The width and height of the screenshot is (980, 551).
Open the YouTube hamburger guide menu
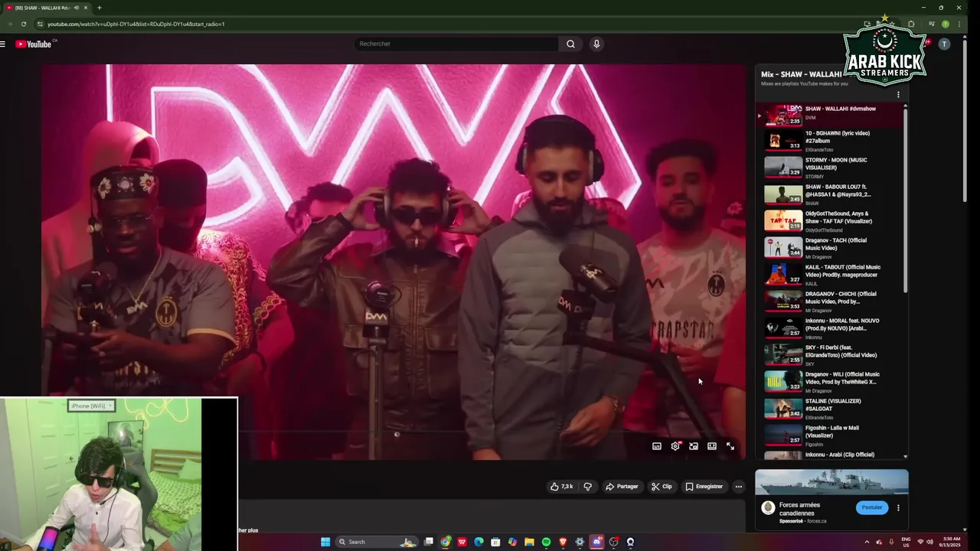coord(3,44)
